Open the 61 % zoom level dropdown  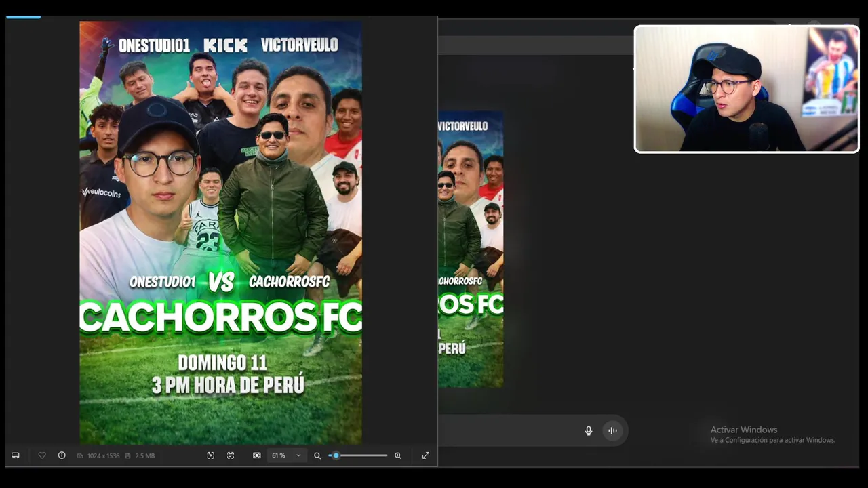pos(286,455)
